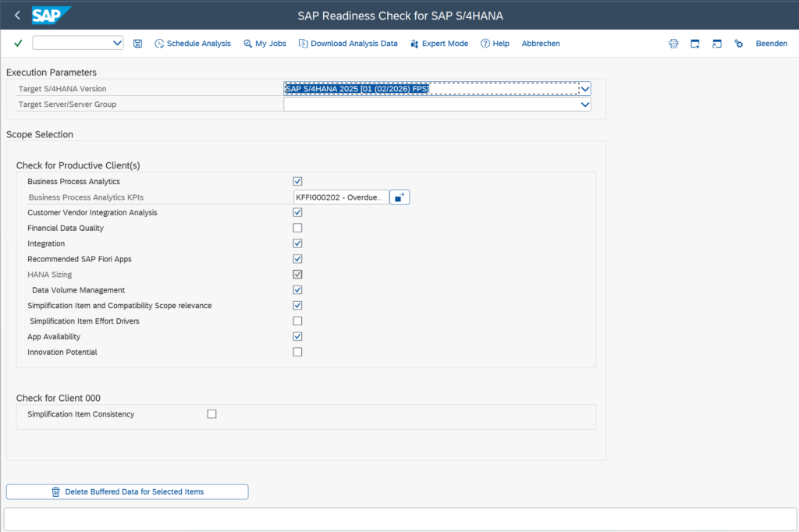Uncheck Customer Vendor Integration Analysis

point(297,212)
